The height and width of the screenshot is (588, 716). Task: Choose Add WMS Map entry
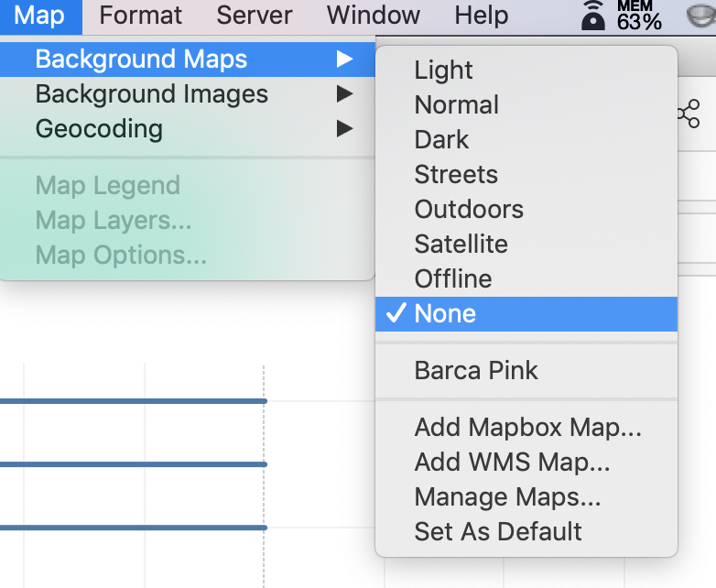click(512, 462)
